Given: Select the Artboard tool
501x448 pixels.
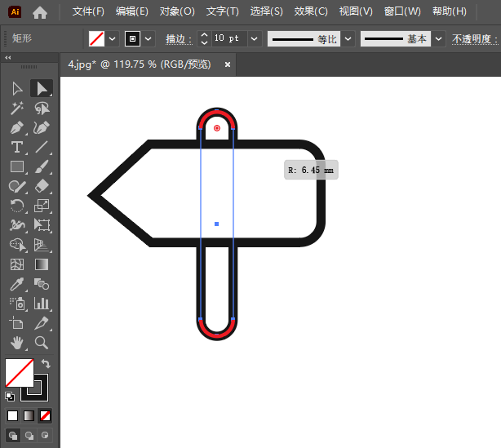Looking at the screenshot, I should (17, 323).
